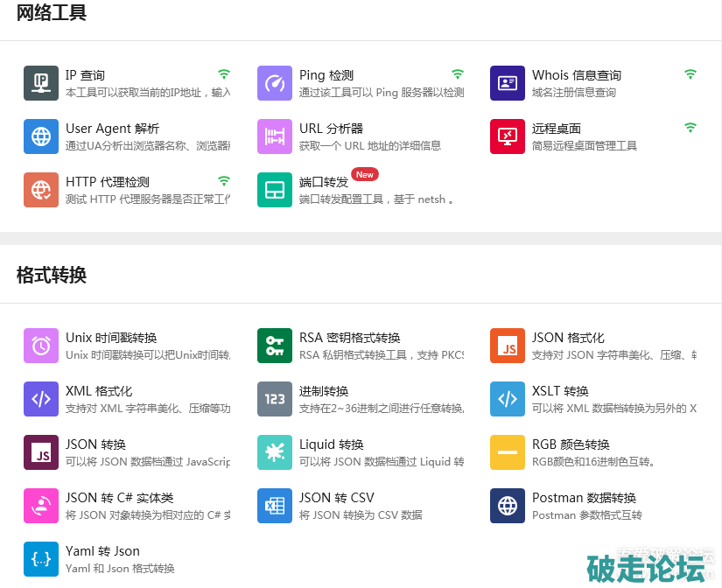Click the Unix 时间戳转换 alarm clock icon

click(x=41, y=346)
